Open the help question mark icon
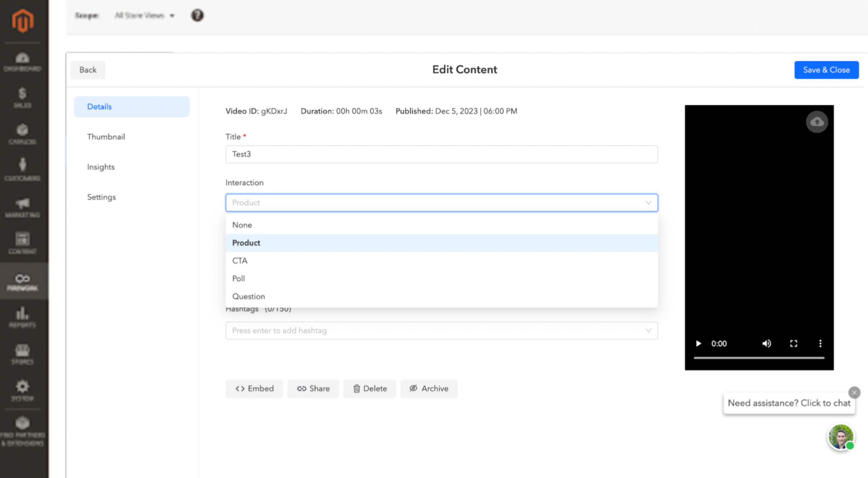Screen dimensions: 868x478 (x=197, y=15)
